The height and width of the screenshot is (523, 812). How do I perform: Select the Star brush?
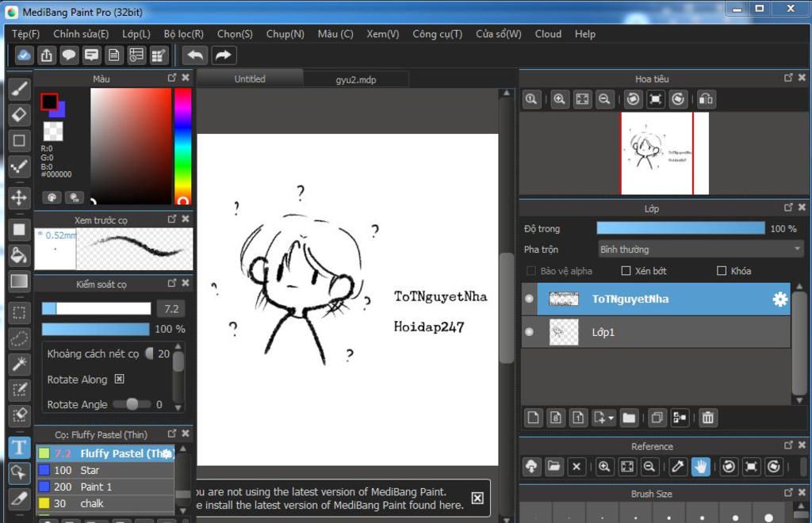(x=105, y=470)
